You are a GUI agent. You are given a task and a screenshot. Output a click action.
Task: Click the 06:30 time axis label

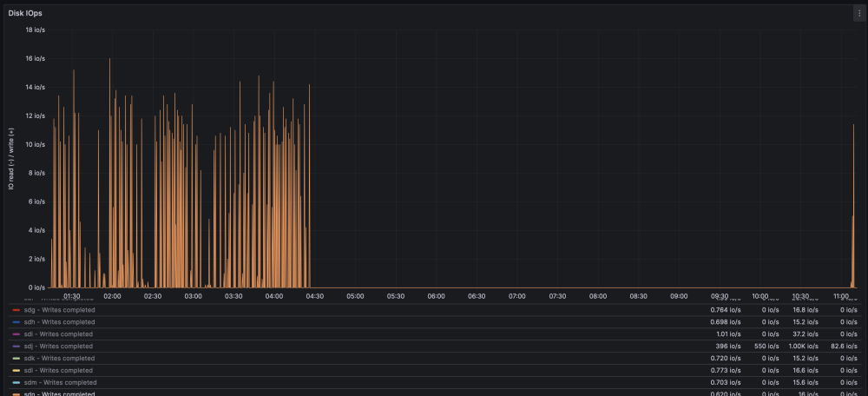tap(477, 296)
